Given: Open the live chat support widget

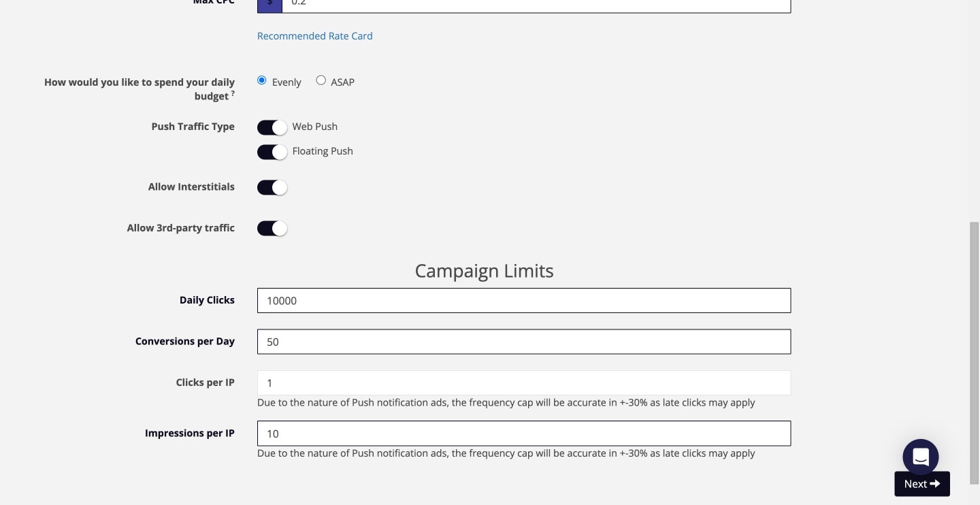Looking at the screenshot, I should [921, 457].
